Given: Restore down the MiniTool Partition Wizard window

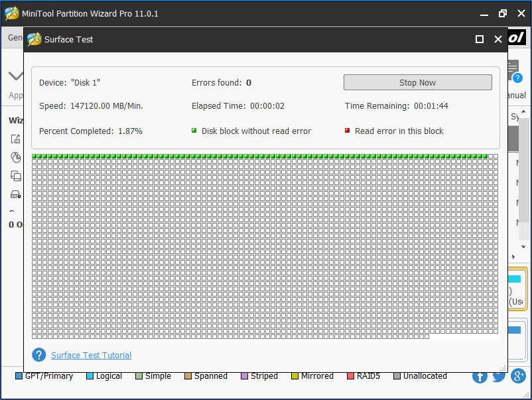Looking at the screenshot, I should coord(503,13).
